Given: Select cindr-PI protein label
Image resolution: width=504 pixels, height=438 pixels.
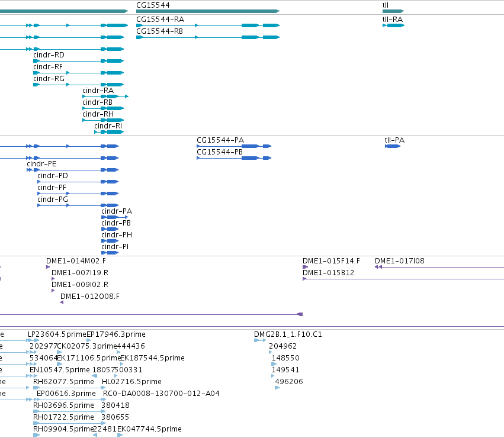Looking at the screenshot, I should [x=115, y=247].
